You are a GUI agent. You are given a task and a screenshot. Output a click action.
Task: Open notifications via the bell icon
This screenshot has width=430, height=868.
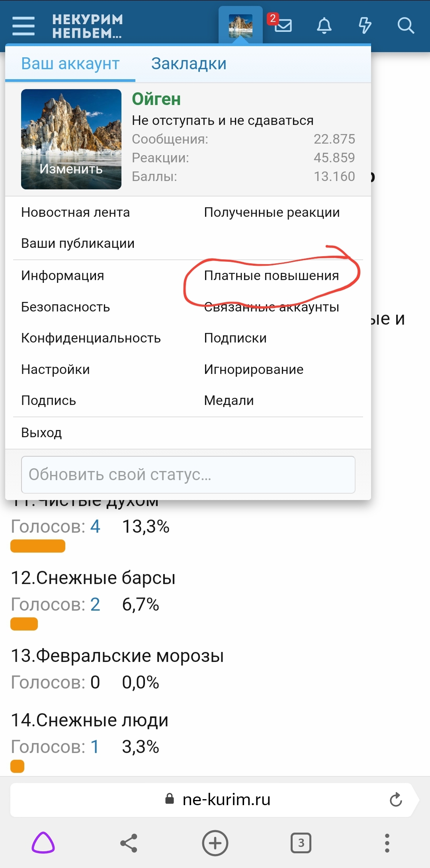pyautogui.click(x=324, y=26)
